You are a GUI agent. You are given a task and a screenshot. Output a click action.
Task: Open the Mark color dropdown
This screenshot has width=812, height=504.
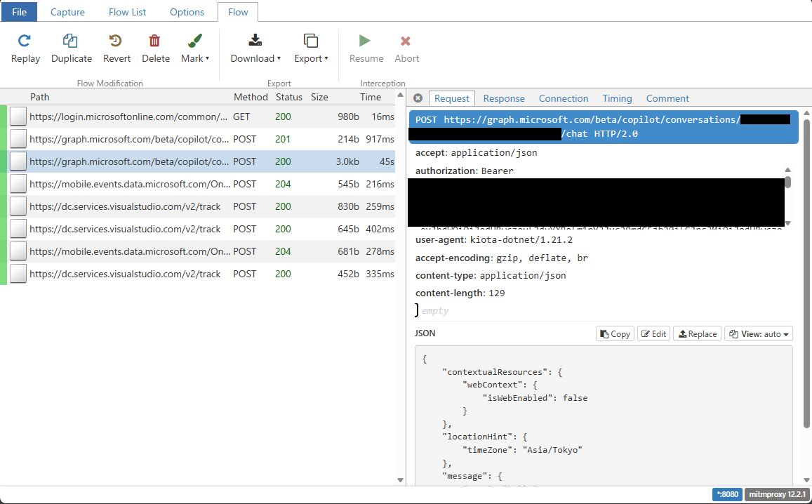(x=206, y=58)
